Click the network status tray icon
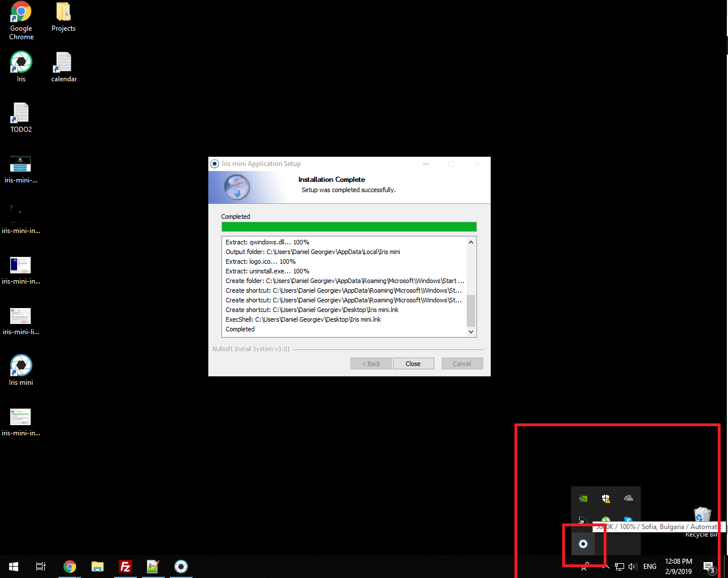Image resolution: width=728 pixels, height=578 pixels. 620,567
